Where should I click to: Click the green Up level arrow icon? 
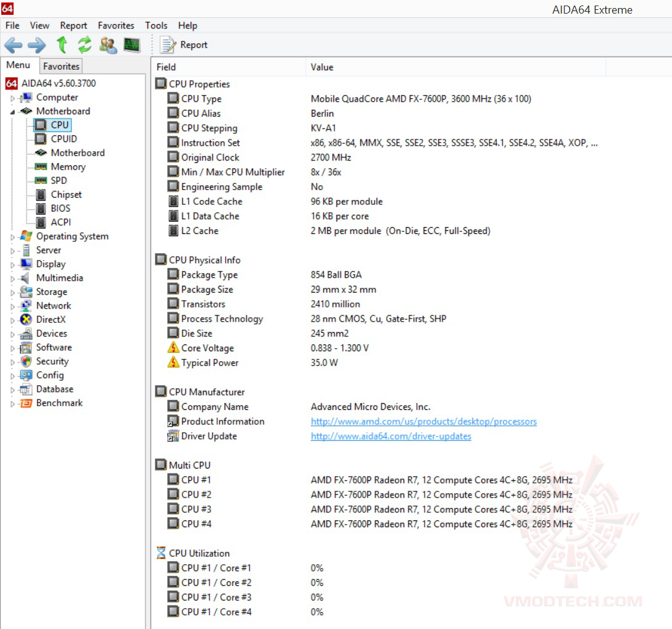click(62, 44)
